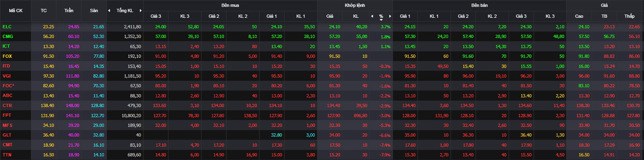Open the FOC* stock symbol
Viewport: 644px width, 160px height.
8,86
